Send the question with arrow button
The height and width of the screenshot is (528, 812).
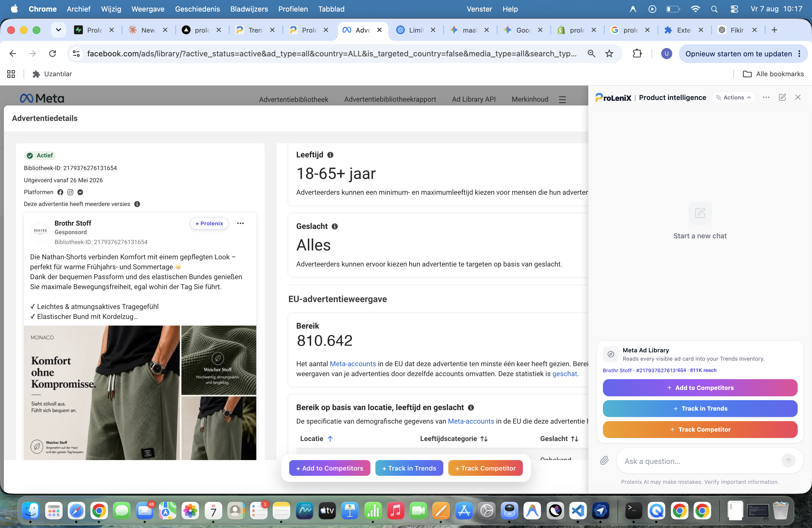point(788,461)
